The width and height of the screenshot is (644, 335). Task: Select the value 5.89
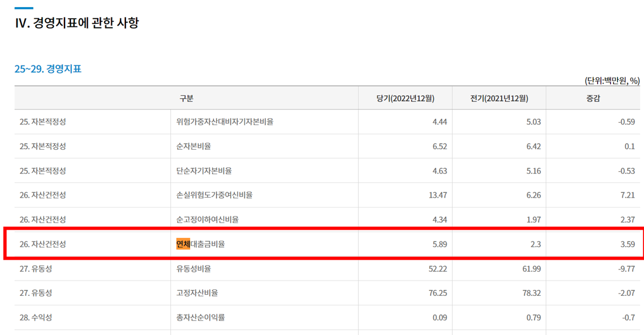coord(440,244)
